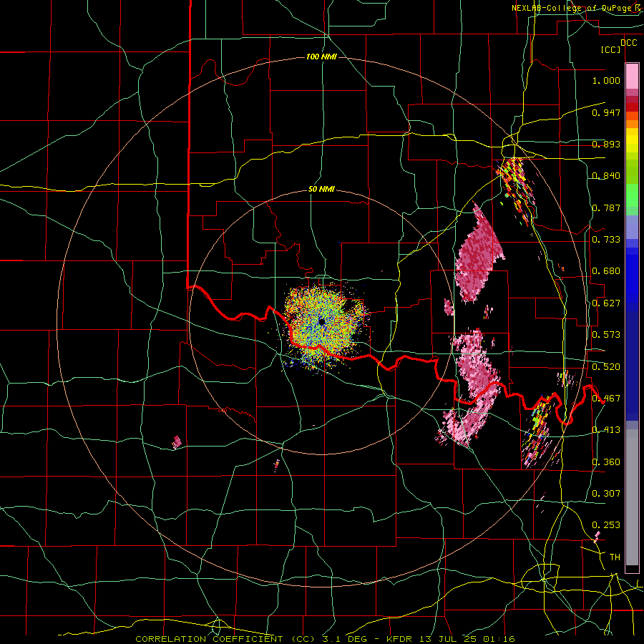
Task: Click the "[CC]" units label
Action: (x=611, y=49)
